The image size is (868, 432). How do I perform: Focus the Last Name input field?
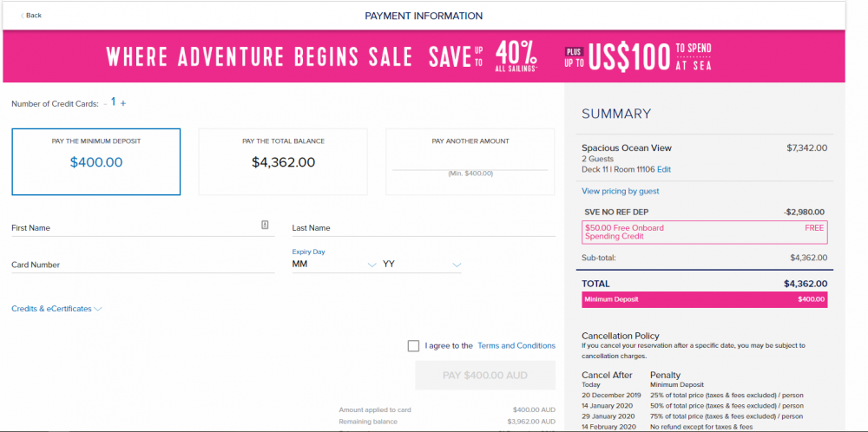(424, 228)
